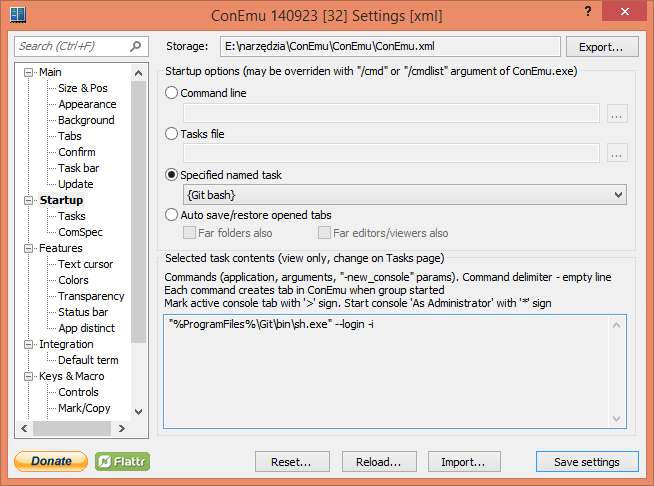Collapse the Keys & Macro tree node
The image size is (654, 486).
pos(28,376)
